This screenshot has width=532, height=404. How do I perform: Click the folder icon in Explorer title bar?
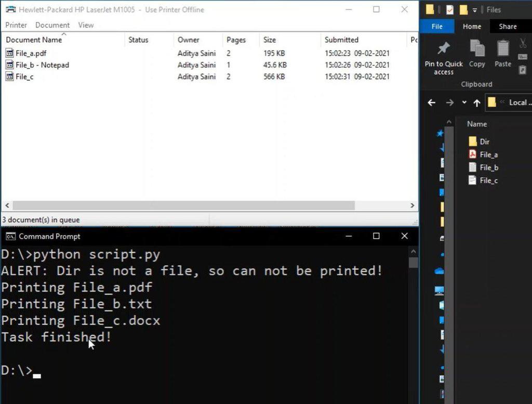click(x=430, y=9)
